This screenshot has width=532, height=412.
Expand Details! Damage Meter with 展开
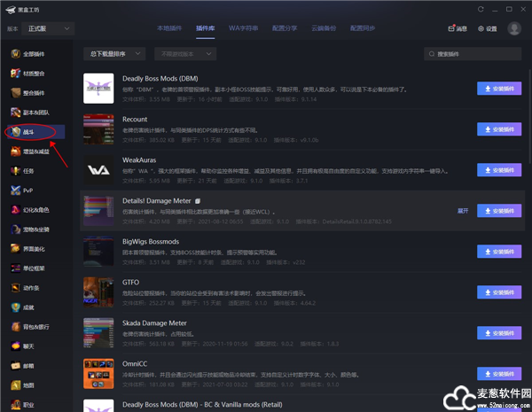[463, 211]
